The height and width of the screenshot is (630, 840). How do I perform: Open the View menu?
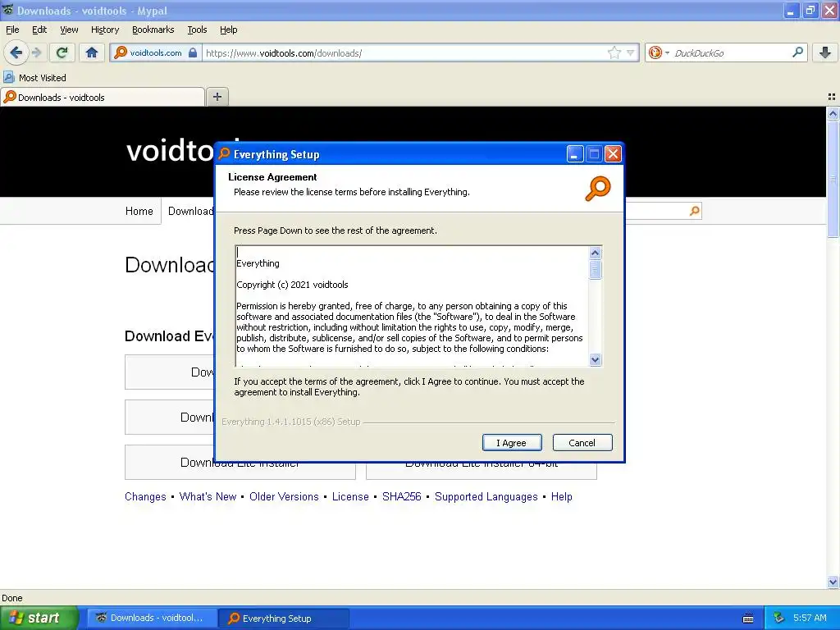pos(69,30)
